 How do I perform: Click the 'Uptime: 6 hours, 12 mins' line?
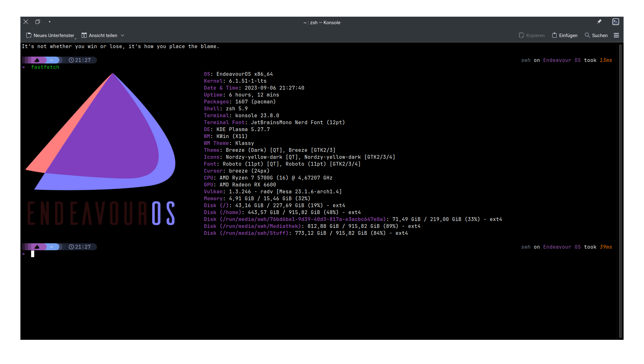pyautogui.click(x=242, y=95)
